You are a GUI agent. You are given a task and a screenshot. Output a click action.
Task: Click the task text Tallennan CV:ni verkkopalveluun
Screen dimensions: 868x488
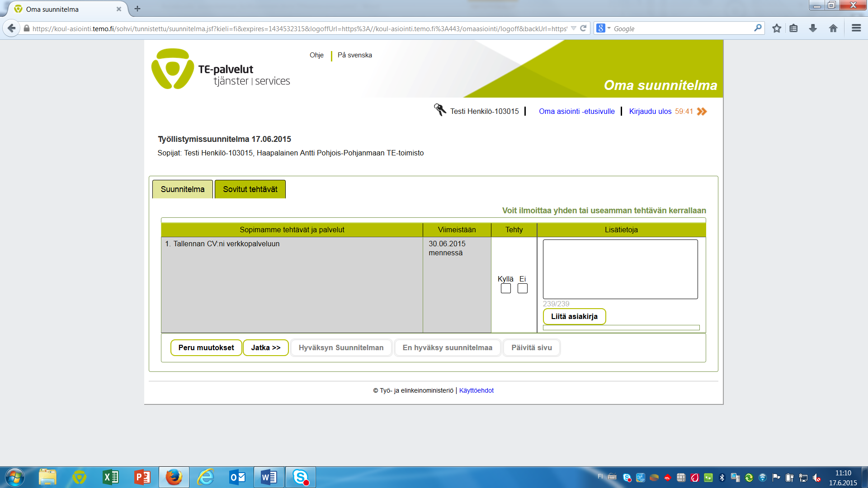(226, 244)
